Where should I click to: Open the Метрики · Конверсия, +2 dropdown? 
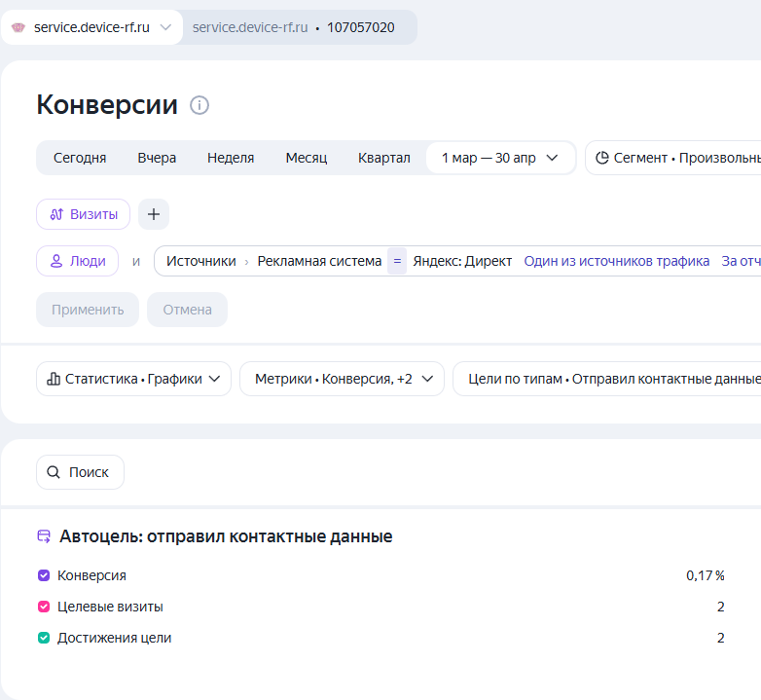click(x=342, y=379)
